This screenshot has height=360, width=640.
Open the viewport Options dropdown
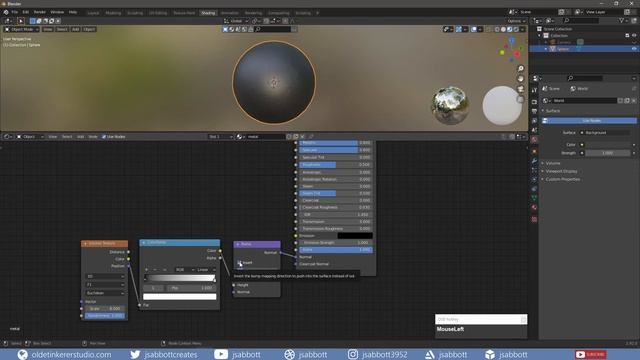point(516,21)
